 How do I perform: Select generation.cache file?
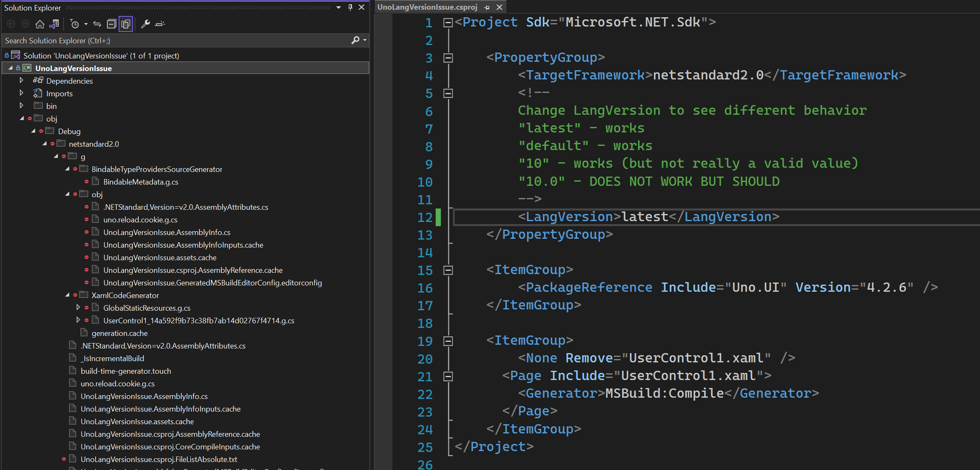click(x=119, y=333)
